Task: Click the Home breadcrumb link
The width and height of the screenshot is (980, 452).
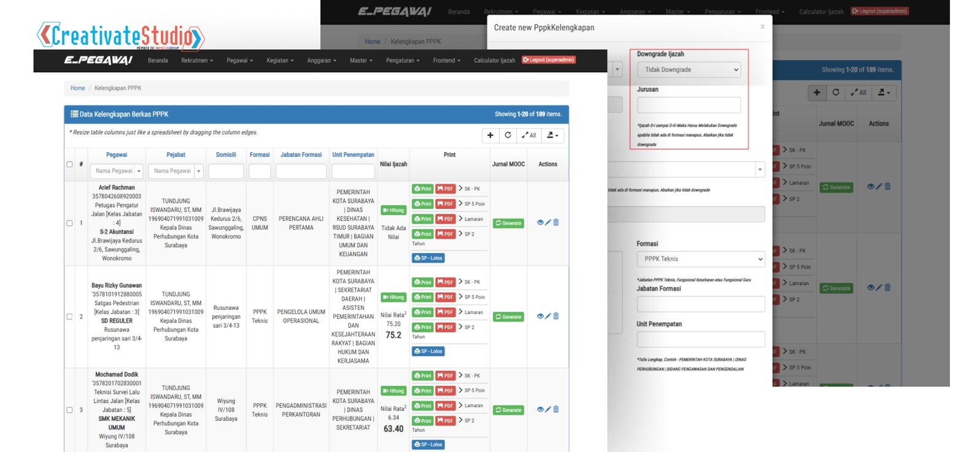Action: point(78,88)
